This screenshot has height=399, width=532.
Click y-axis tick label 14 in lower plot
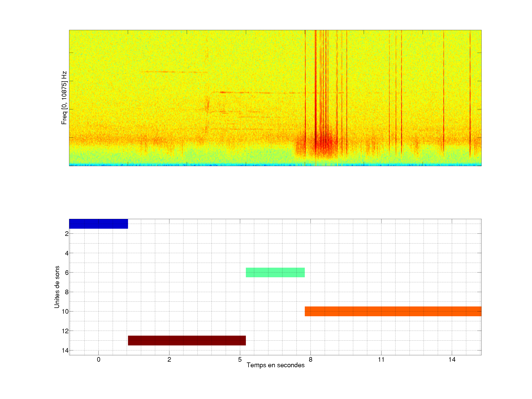pos(65,350)
